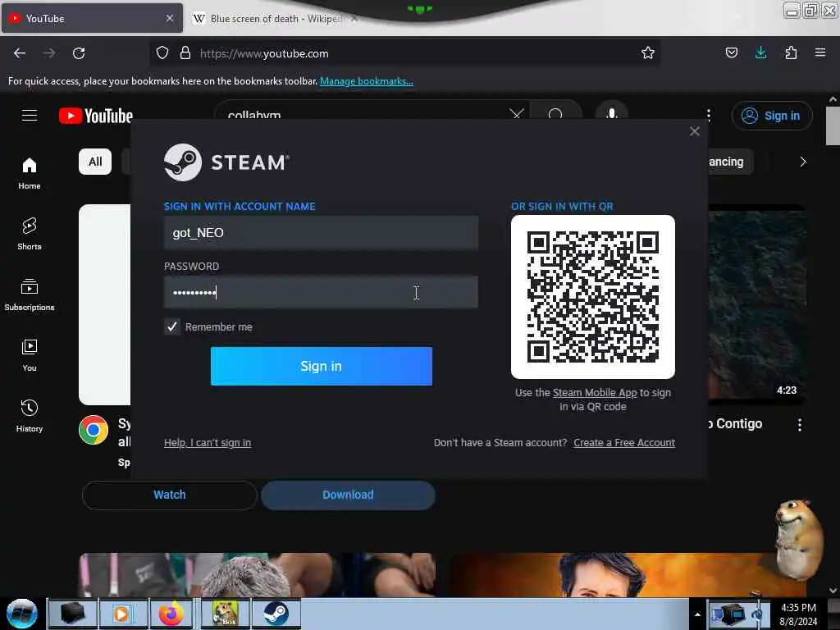Open the Steam Mobile App link
Viewport: 840px width, 630px height.
(x=595, y=392)
